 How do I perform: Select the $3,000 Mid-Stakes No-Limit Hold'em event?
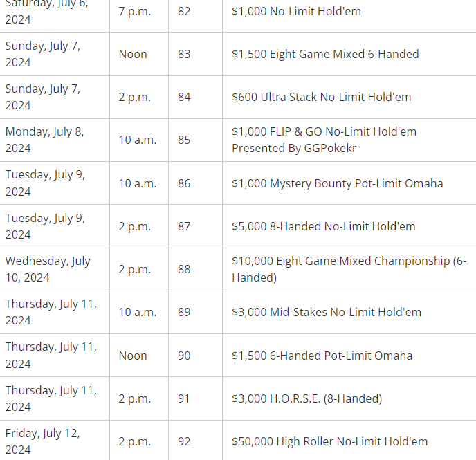click(x=326, y=312)
